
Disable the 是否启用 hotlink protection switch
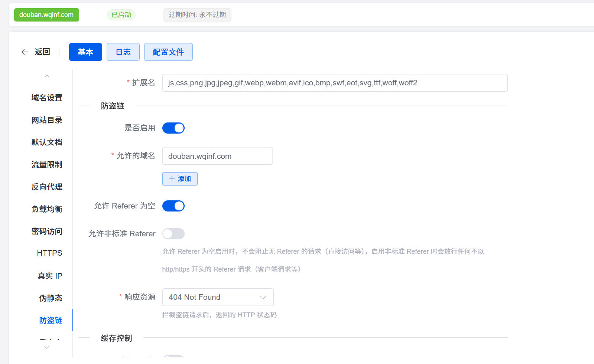click(x=173, y=128)
